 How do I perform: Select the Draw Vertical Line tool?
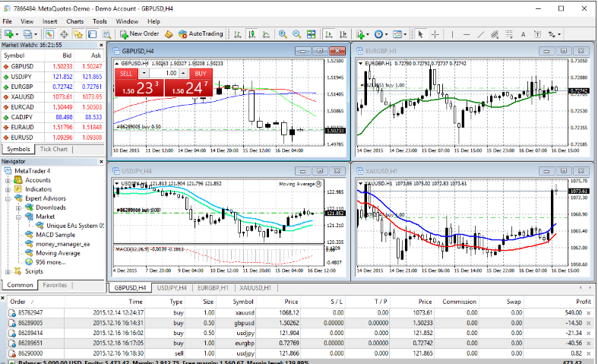pos(452,34)
